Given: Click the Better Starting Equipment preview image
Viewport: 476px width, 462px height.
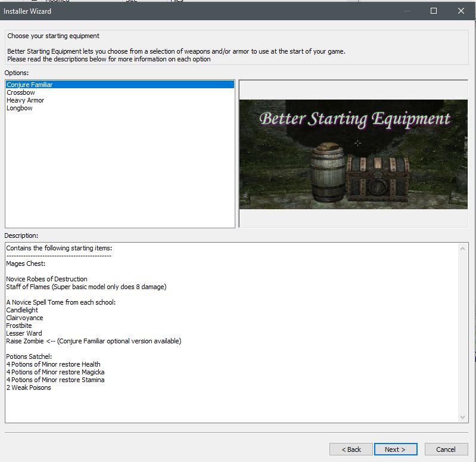Looking at the screenshot, I should pos(353,154).
